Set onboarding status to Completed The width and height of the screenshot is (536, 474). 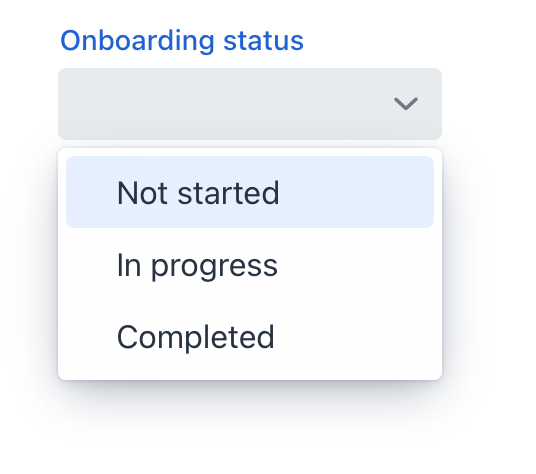pyautogui.click(x=250, y=337)
